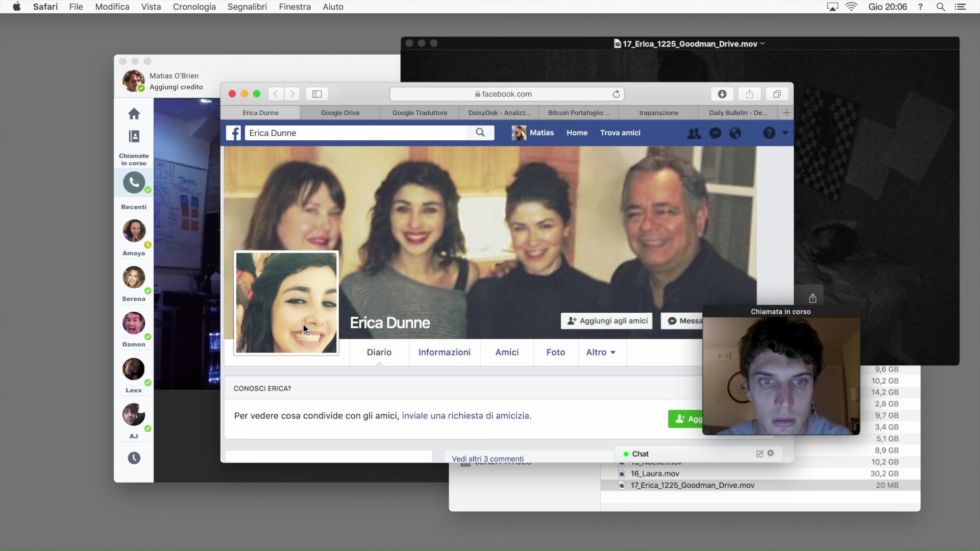Go to Facebook Home
This screenshot has height=551, width=980.
(577, 133)
